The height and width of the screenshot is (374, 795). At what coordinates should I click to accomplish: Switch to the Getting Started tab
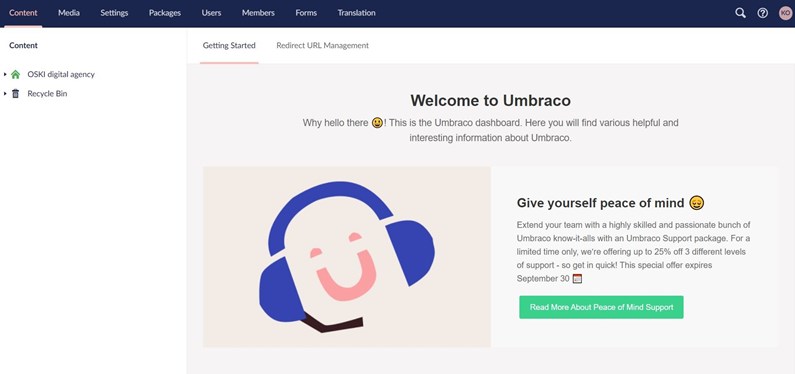pos(229,46)
